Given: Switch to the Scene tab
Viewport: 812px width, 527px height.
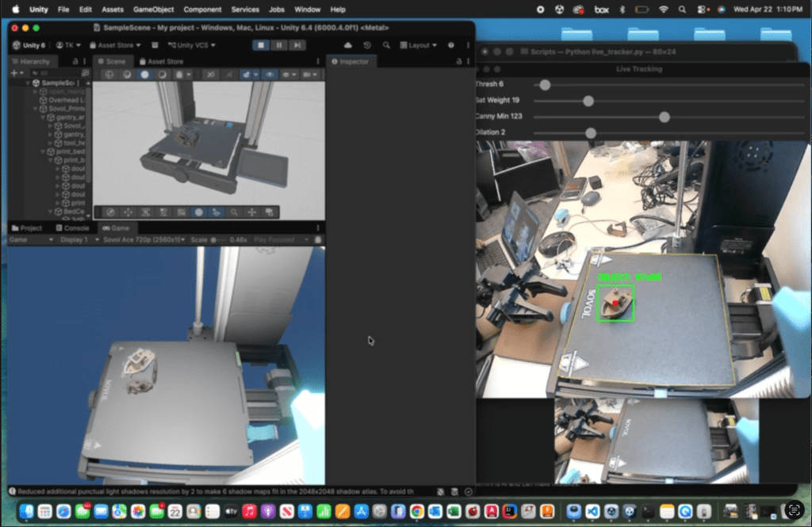Looking at the screenshot, I should pyautogui.click(x=112, y=61).
